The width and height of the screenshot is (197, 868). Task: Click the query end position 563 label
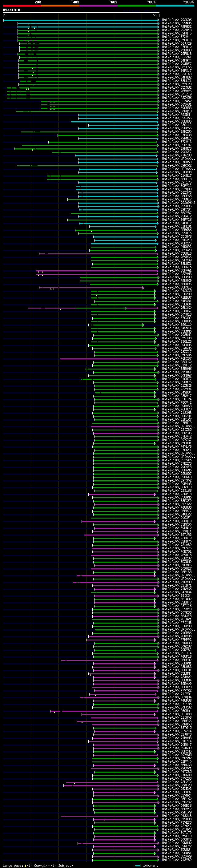[155, 15]
